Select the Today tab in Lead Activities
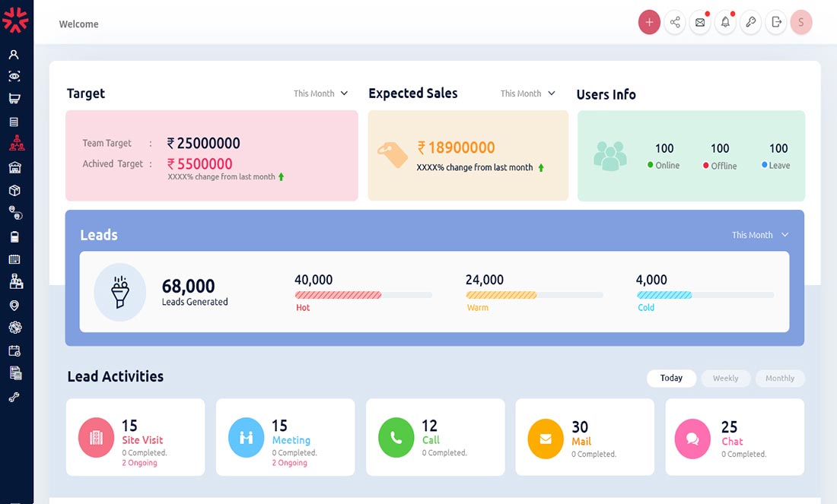This screenshot has height=504, width=837. [672, 378]
